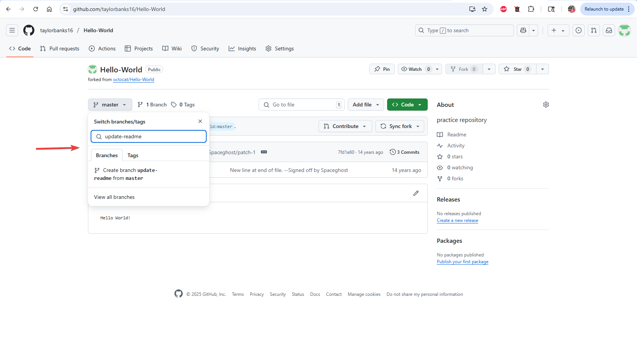Open the Actions tab
Screen dimensions: 637x364
[x=102, y=48]
